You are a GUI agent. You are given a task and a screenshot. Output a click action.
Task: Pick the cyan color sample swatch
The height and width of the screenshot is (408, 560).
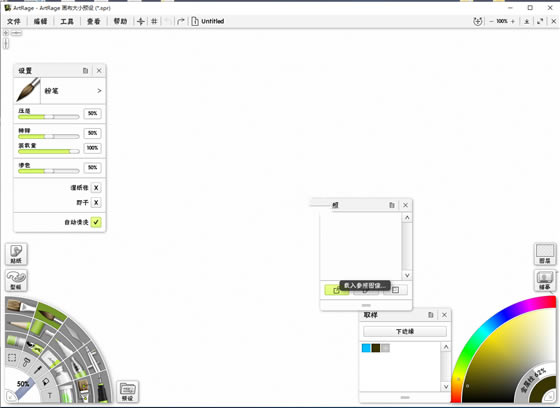click(366, 348)
